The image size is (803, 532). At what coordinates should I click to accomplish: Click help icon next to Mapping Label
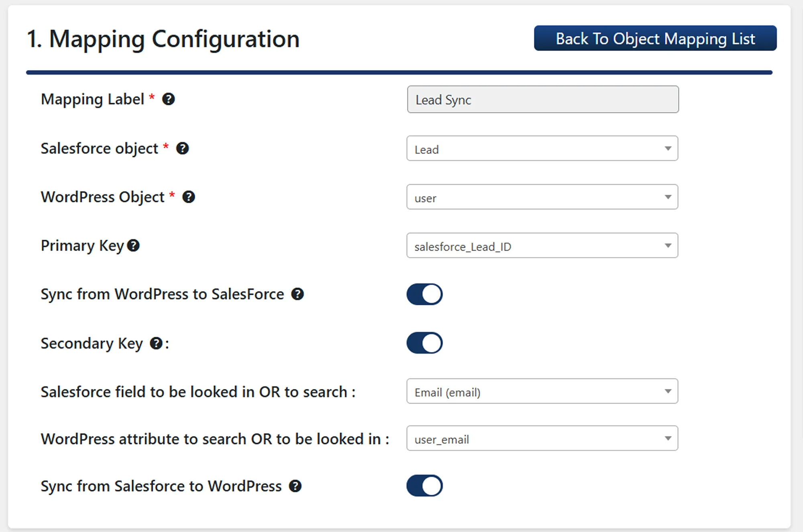point(168,99)
